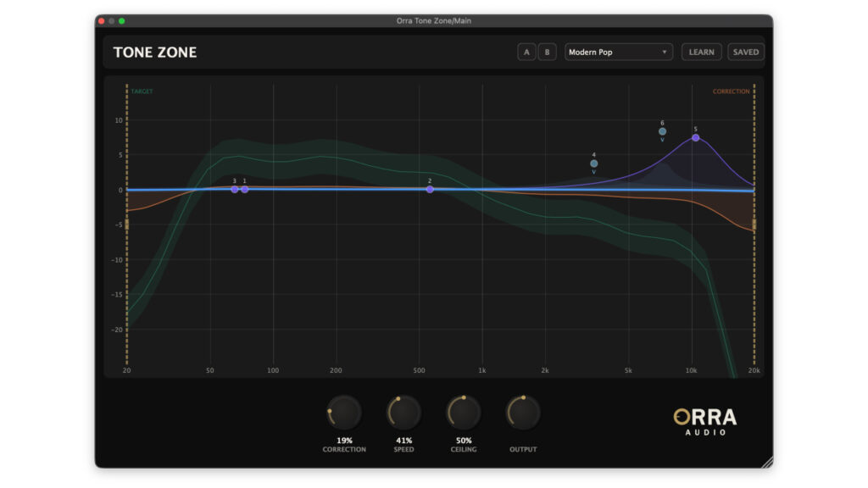
Task: Click the Orra Audio logo
Action: 705,420
